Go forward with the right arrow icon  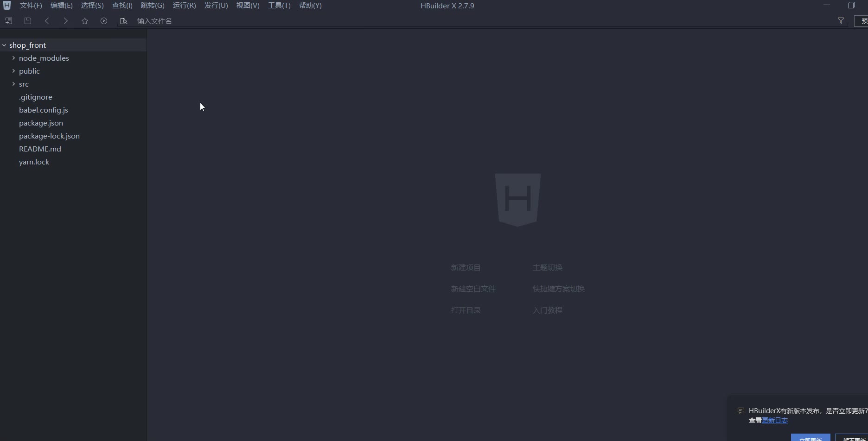tap(66, 21)
